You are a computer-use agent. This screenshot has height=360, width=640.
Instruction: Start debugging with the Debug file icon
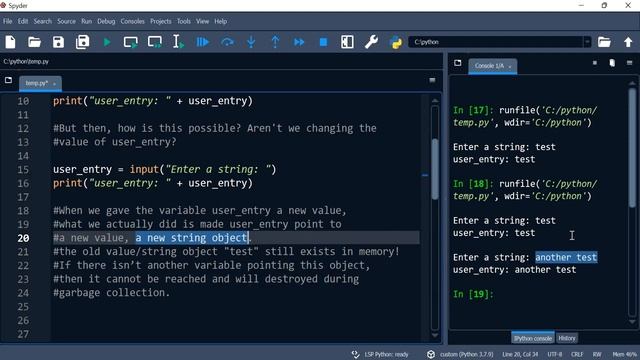click(203, 42)
